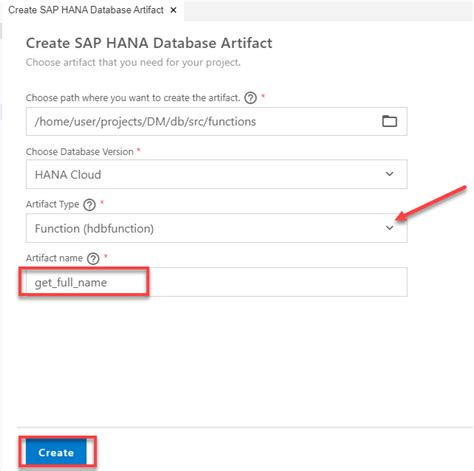Click the 'Choose artifact that you need' subtitle
Viewport: 474px width, 471px height.
point(133,62)
